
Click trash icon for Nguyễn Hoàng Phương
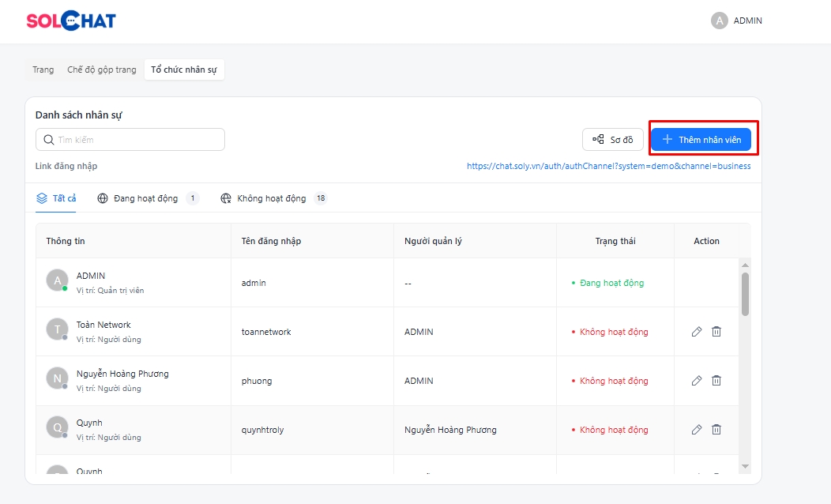tap(716, 381)
